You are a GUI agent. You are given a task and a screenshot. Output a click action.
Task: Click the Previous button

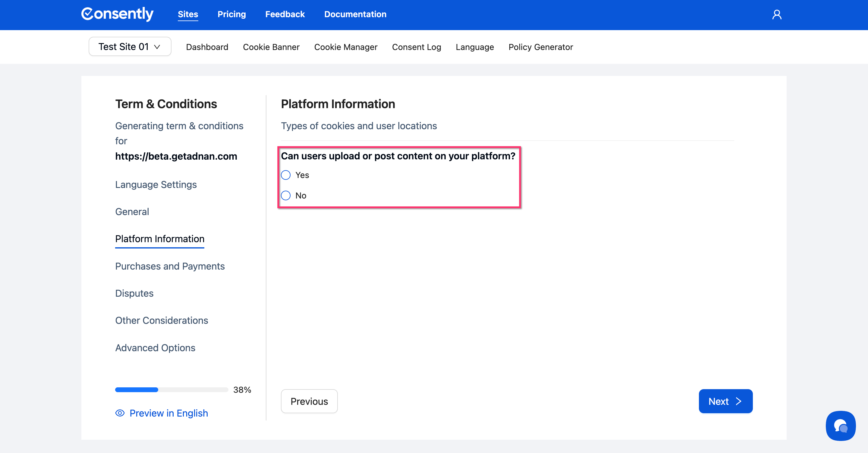309,401
